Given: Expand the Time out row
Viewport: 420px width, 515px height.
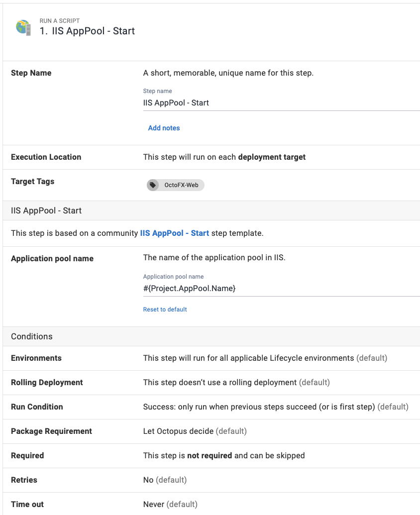Looking at the screenshot, I should coord(211,504).
